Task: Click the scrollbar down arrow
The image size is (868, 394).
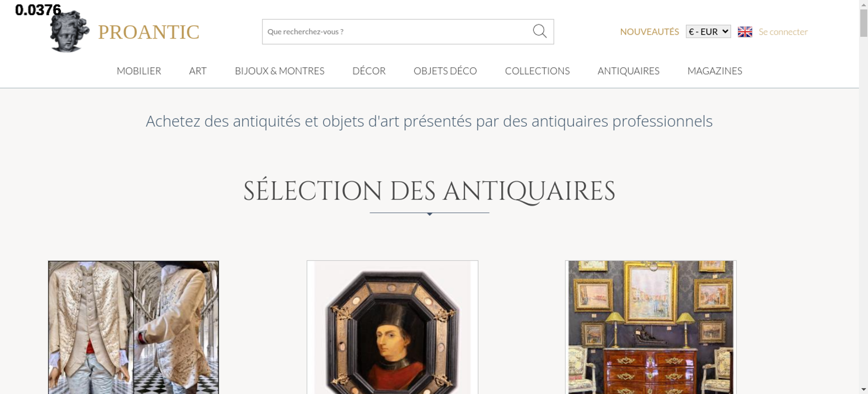Action: coord(864,389)
